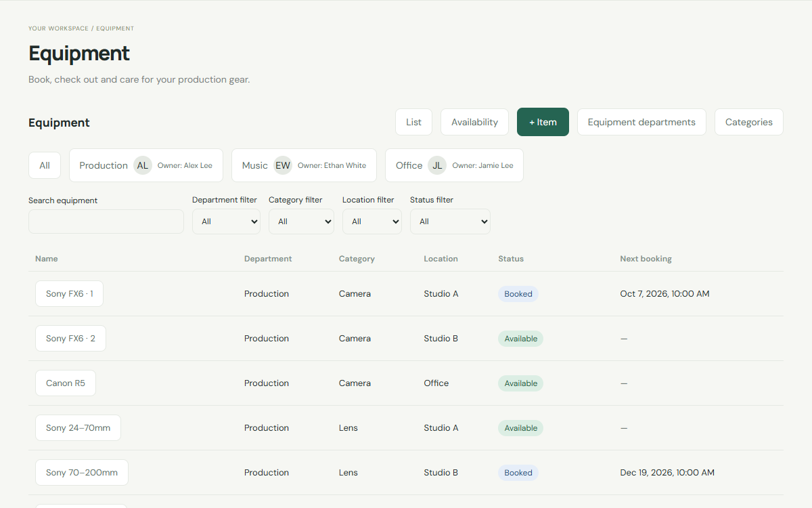
Task: Open the Categories page
Action: coord(749,122)
